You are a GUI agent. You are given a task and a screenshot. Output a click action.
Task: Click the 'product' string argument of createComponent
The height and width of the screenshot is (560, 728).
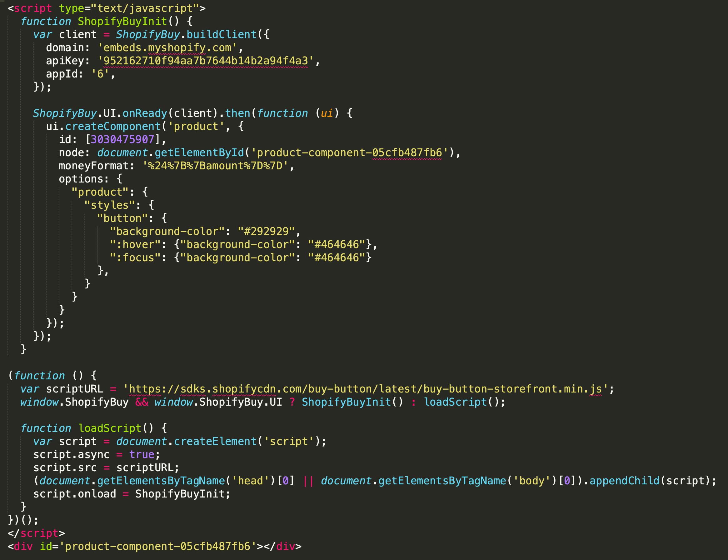point(196,126)
